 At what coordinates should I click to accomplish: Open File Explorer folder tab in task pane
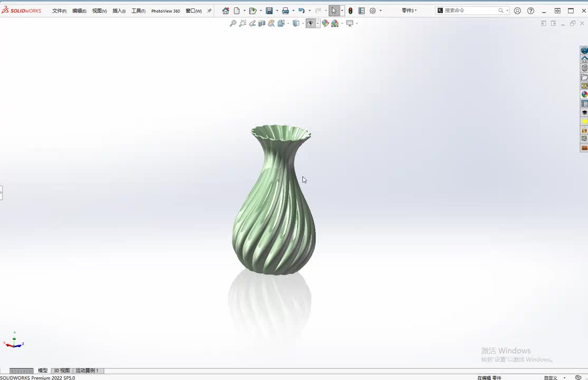pyautogui.click(x=584, y=77)
